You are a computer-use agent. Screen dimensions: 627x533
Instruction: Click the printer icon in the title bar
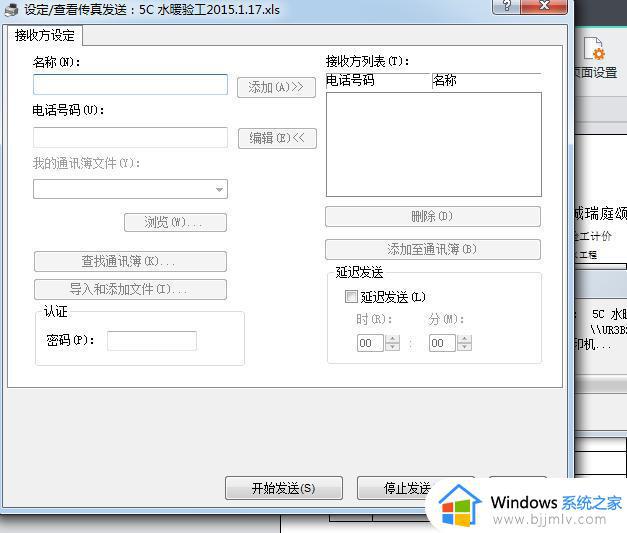(x=11, y=9)
